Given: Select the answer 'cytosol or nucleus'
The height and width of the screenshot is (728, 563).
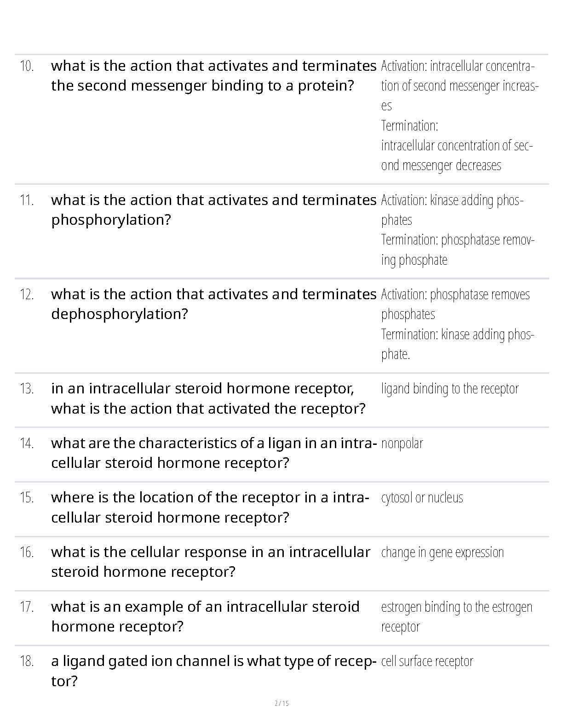Looking at the screenshot, I should [x=422, y=498].
